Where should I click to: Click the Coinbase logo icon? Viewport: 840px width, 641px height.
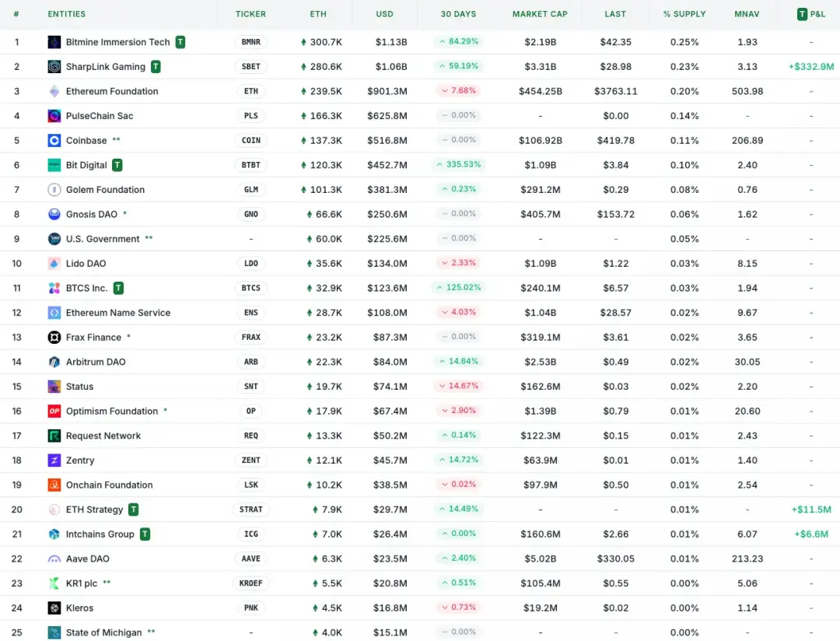(54, 141)
